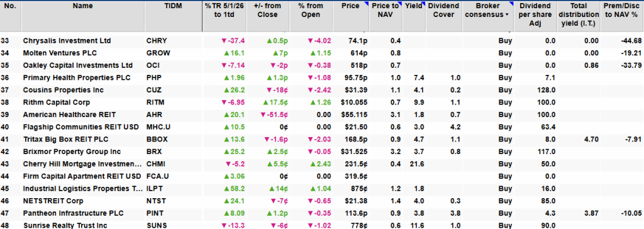Click the No. column header
Image resolution: width=644 pixels, height=229 pixels.
click(10, 16)
